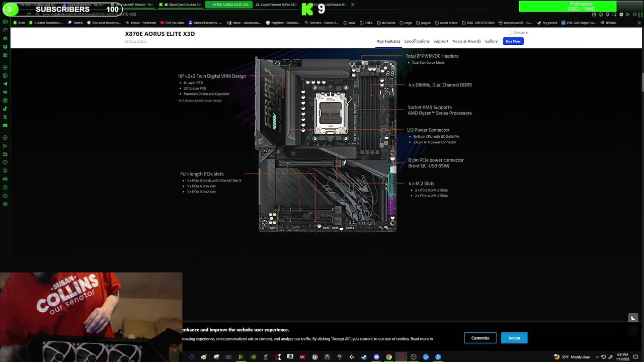Select the Key Features tab
Screen dimensions: 644x362
coord(389,41)
